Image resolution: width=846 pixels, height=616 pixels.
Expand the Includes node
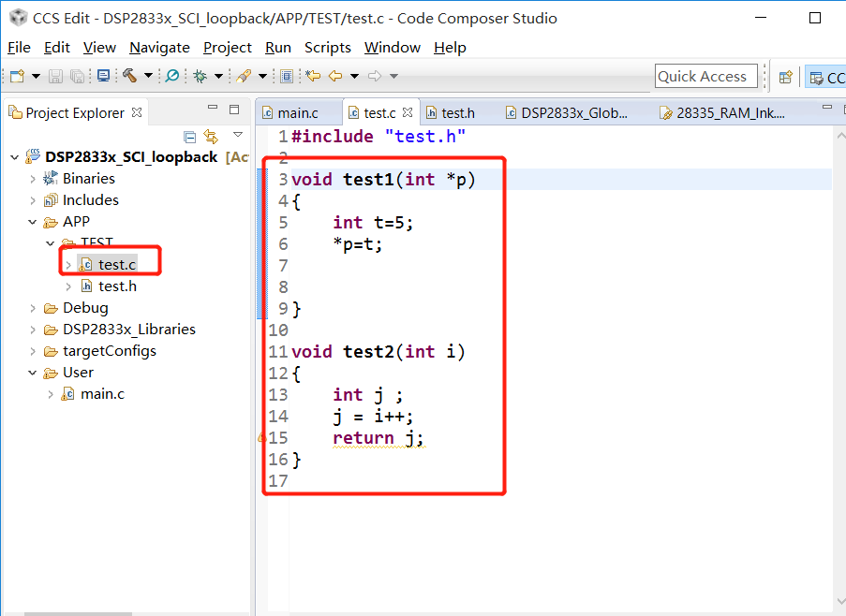click(33, 200)
